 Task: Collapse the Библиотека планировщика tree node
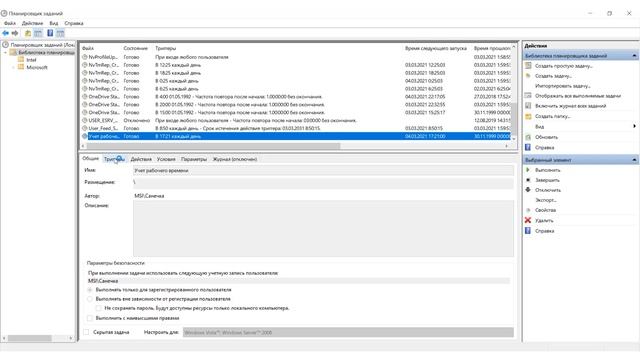[x=5, y=53]
